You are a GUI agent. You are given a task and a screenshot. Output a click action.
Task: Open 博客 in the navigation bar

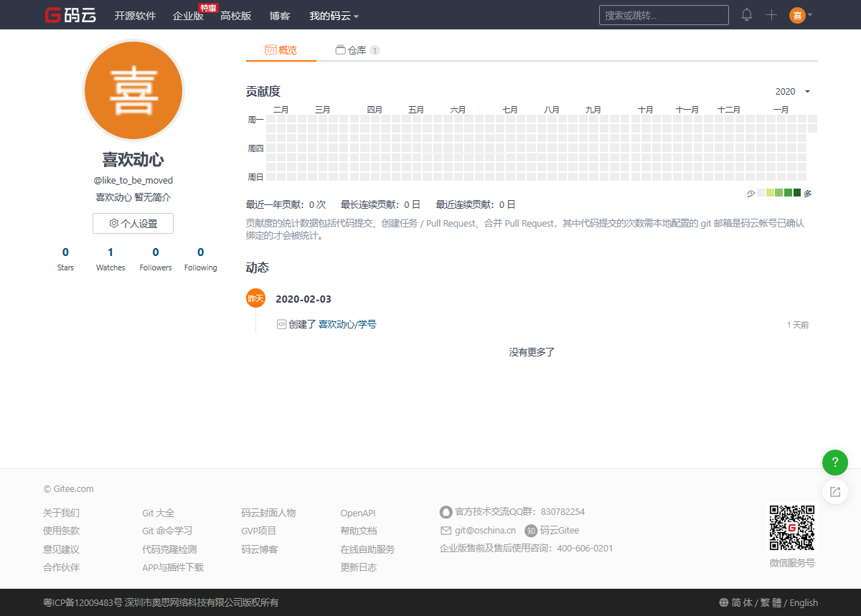[280, 16]
